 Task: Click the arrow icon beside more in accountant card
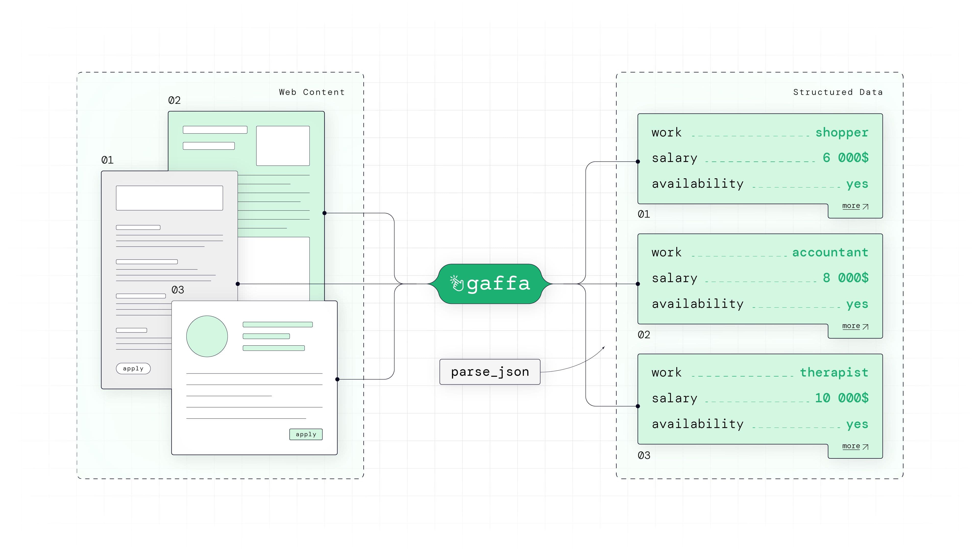click(x=865, y=327)
